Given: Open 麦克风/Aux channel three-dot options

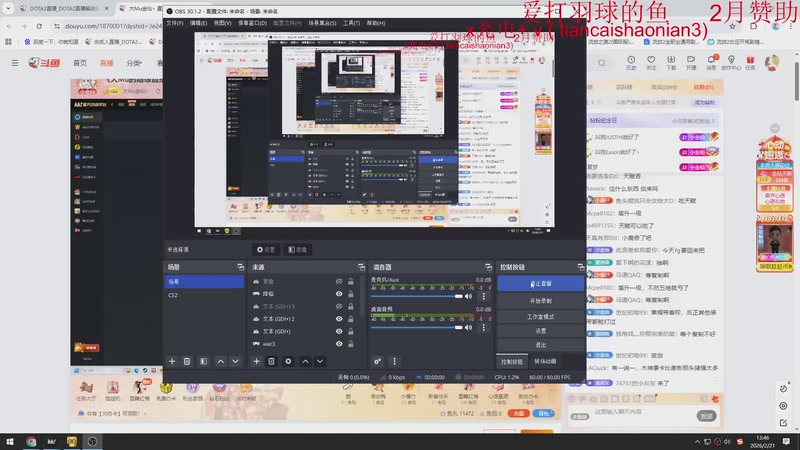Looking at the screenshot, I should (x=484, y=296).
